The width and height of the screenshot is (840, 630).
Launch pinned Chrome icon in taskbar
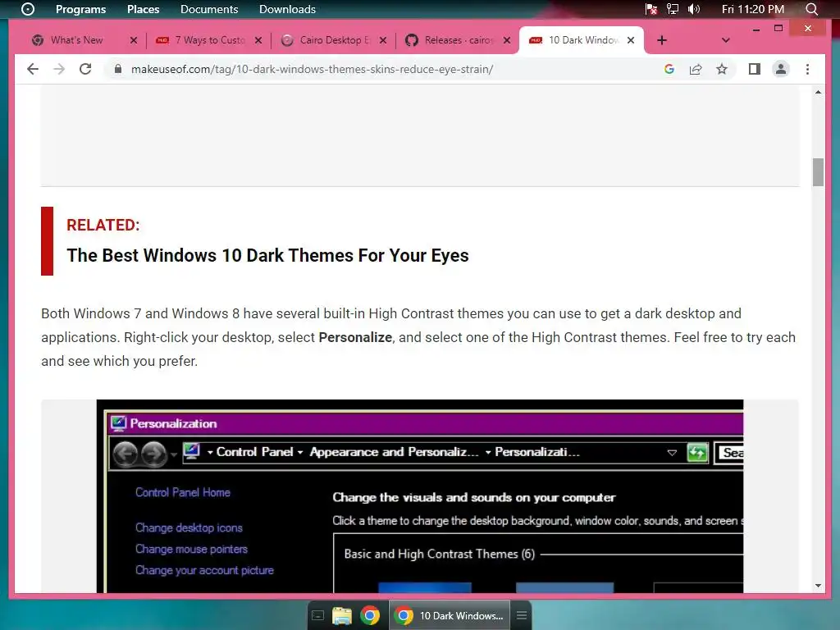pos(370,615)
